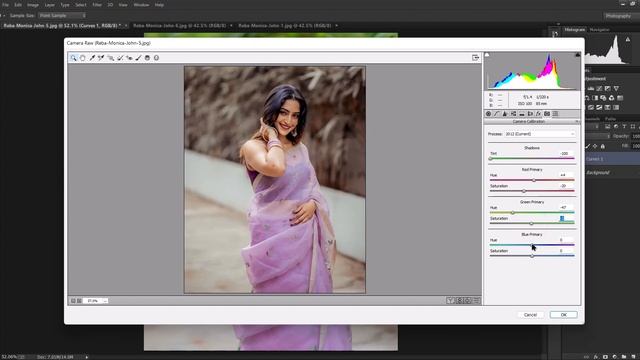Select the Color Sampler tool
The image size is (640, 360).
coord(101,58)
